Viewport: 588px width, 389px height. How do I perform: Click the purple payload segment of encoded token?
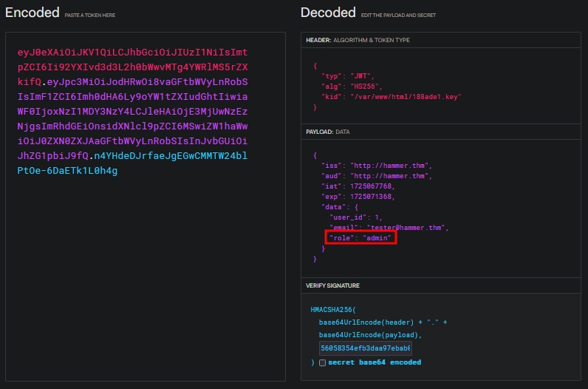[131, 112]
